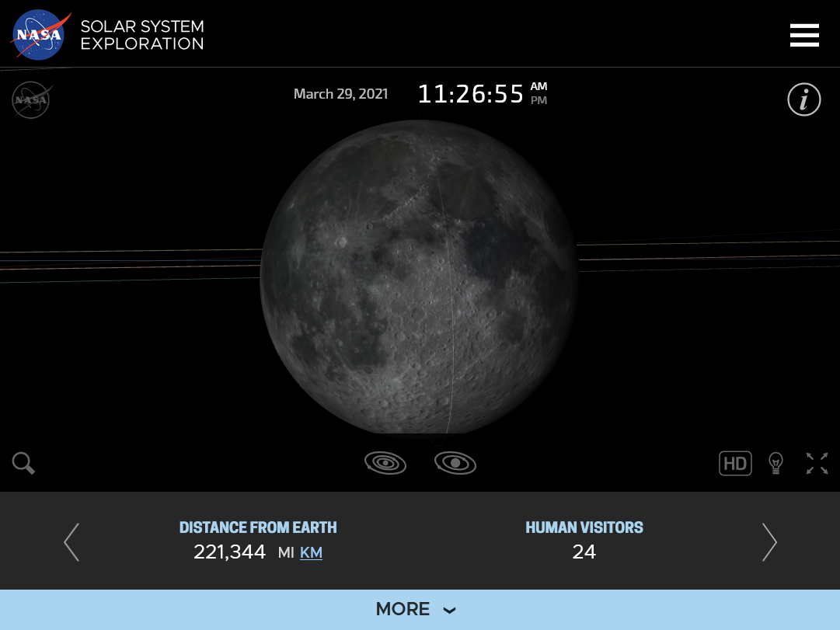840x630 pixels.
Task: Open the info panel icon
Action: tap(803, 99)
